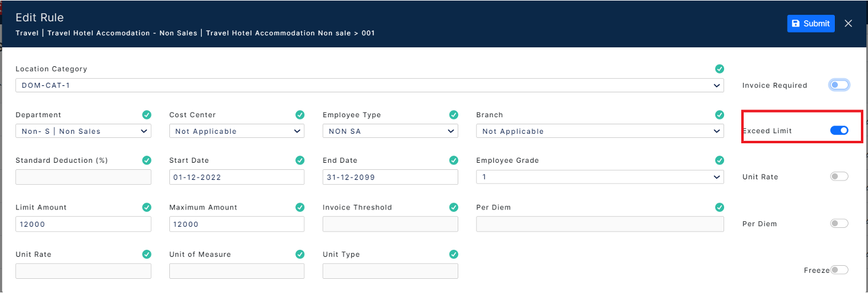
Task: Submit the edited rule
Action: 811,24
